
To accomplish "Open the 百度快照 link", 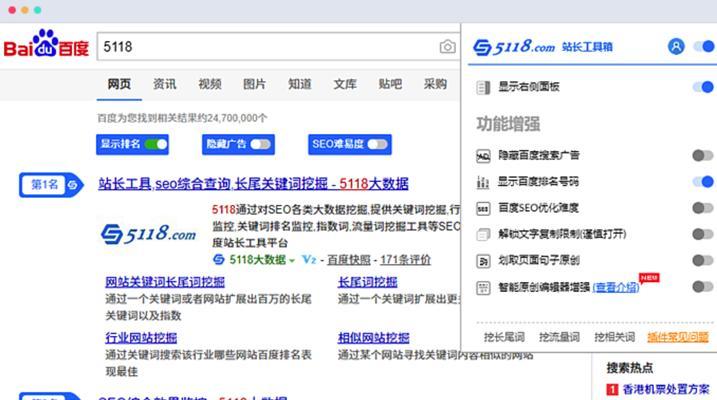I will (348, 260).
